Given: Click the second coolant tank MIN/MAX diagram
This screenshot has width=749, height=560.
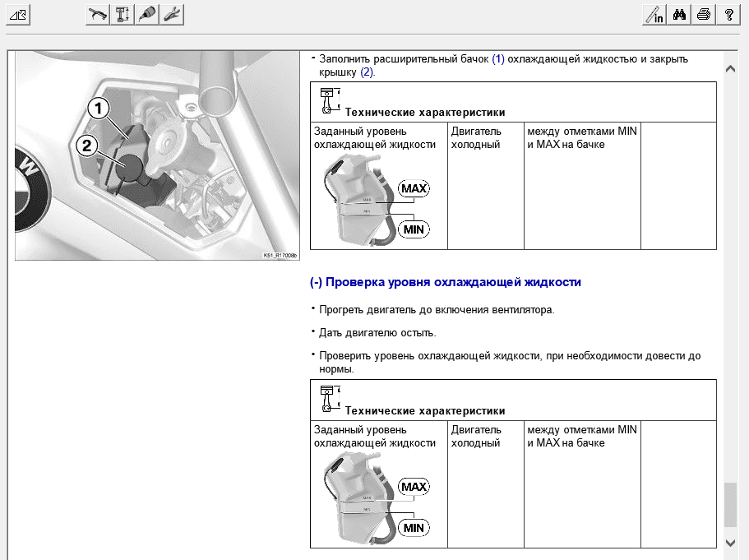Looking at the screenshot, I should (x=374, y=498).
